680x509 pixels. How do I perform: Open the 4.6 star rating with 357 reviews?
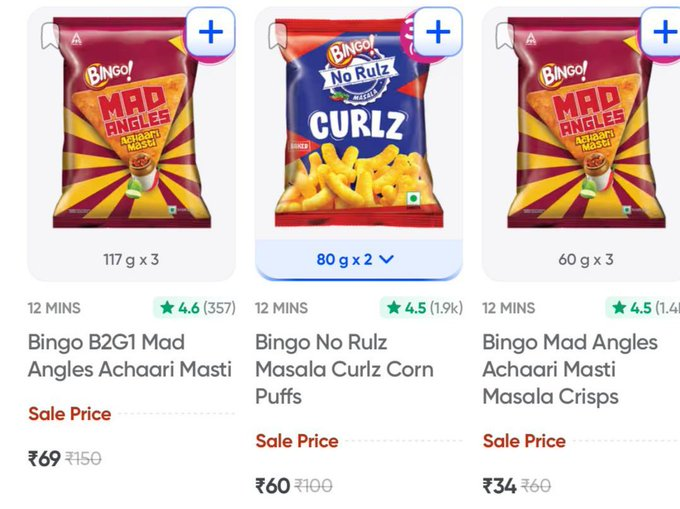[x=194, y=308]
